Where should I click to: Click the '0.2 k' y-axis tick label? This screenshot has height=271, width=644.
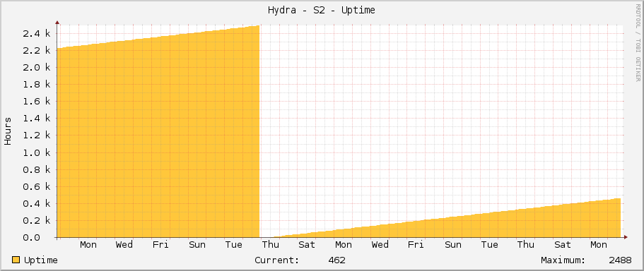[37, 221]
